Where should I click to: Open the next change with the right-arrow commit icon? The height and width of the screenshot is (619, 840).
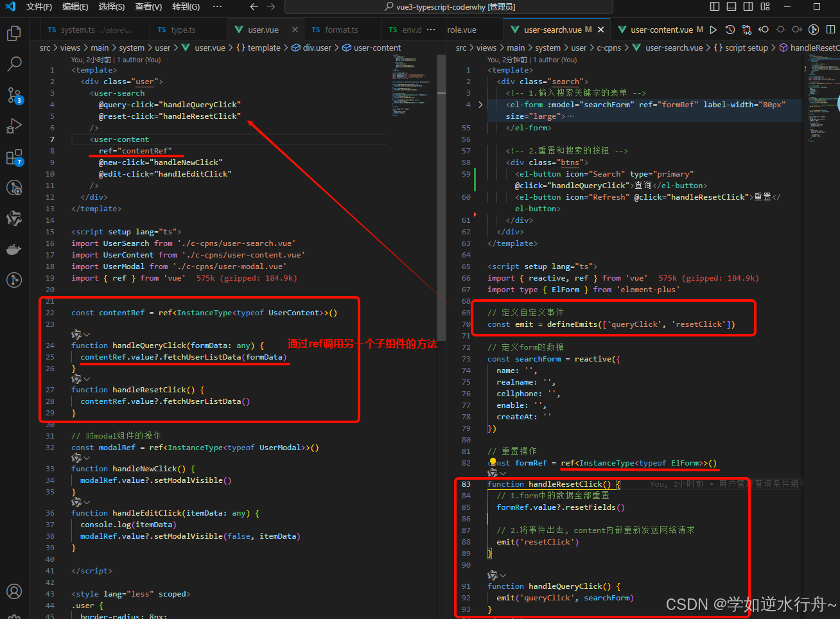[797, 30]
